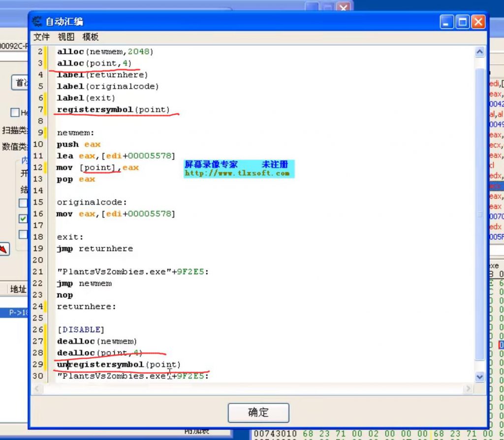Click the Cheat Engine icon in the 自动汇编 title bar
This screenshot has height=440, width=504.
click(x=37, y=22)
